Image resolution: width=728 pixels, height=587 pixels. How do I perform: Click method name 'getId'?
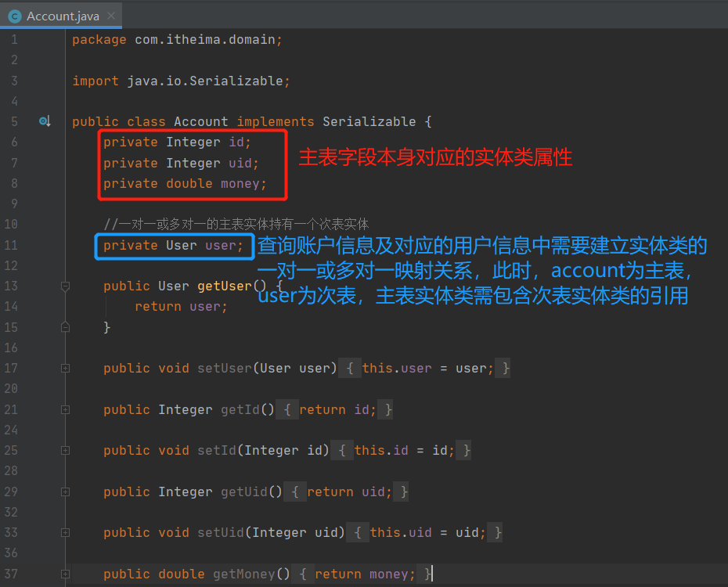click(240, 410)
